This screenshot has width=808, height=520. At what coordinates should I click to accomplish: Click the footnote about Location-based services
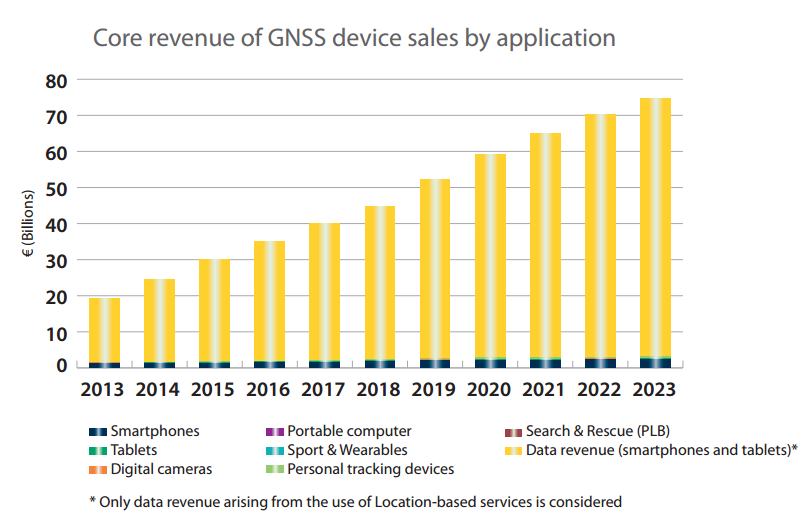point(355,501)
